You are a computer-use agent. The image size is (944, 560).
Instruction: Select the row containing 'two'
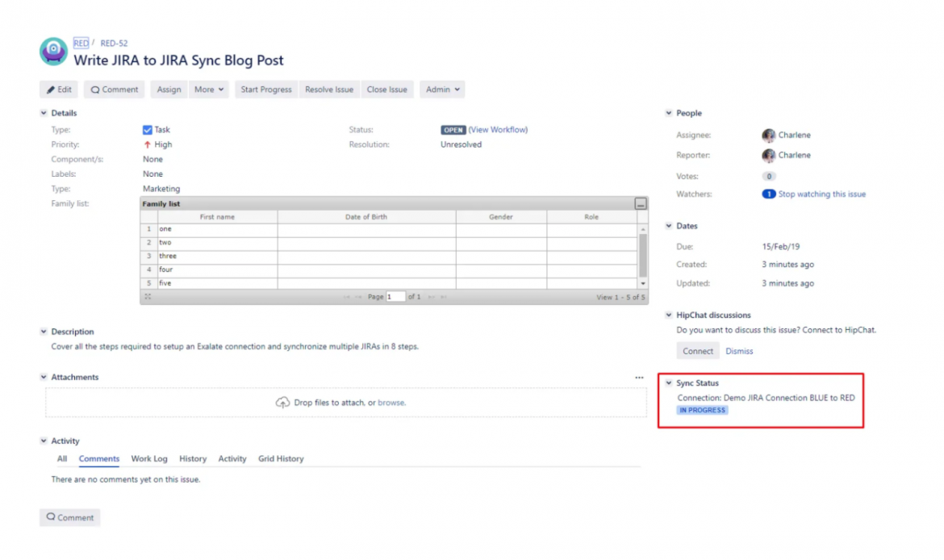pos(389,243)
